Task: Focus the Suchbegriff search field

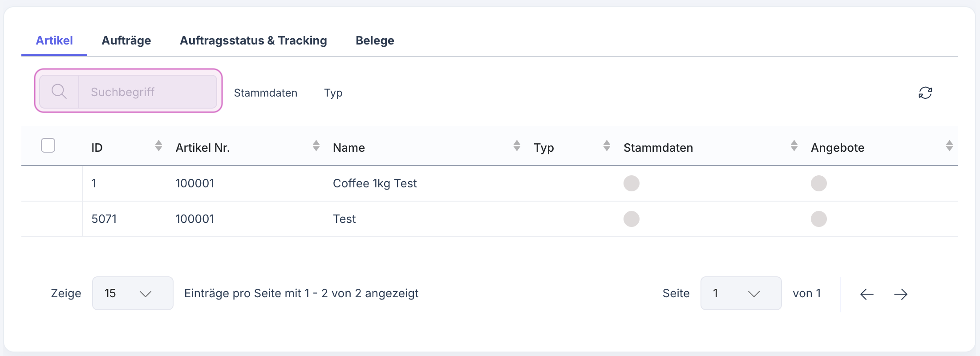Action: coord(148,92)
